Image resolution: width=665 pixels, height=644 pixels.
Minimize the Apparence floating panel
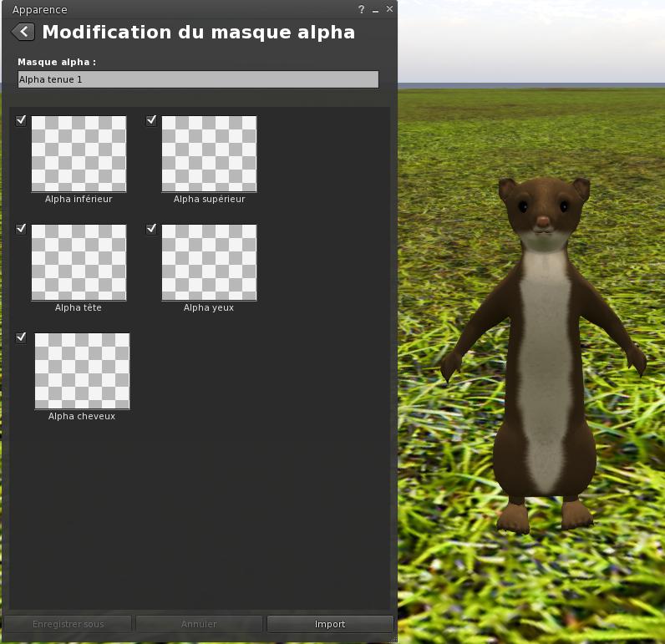pos(376,9)
